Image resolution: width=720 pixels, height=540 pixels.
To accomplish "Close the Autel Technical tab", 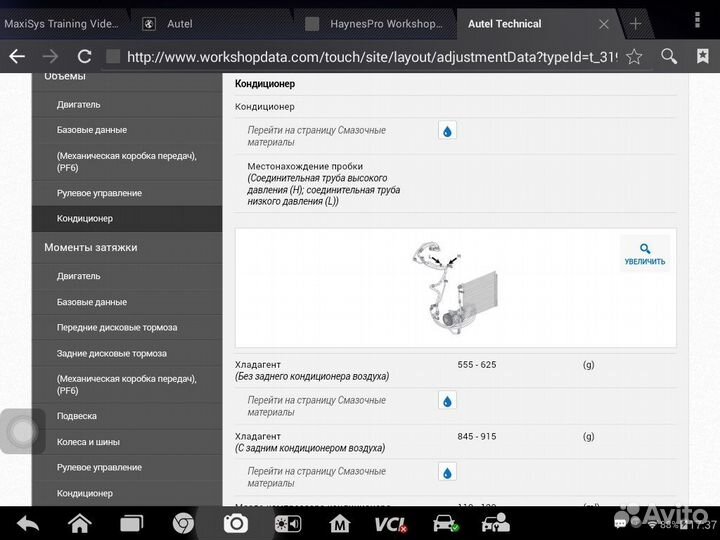I will 604,24.
